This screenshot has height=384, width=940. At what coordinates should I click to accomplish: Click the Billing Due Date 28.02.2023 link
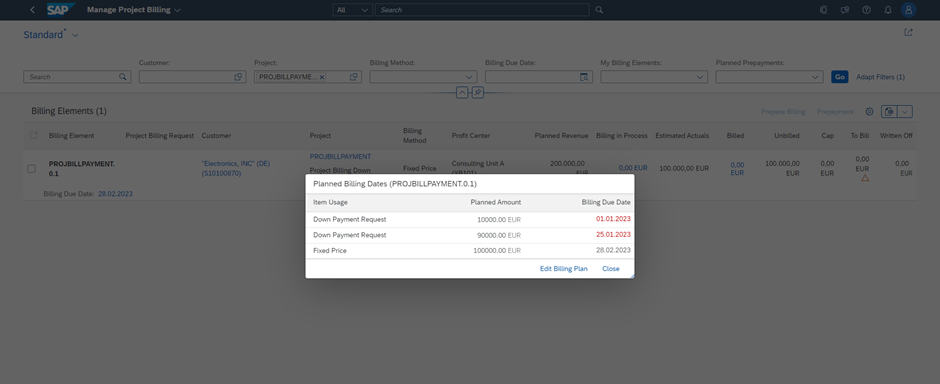click(115, 193)
